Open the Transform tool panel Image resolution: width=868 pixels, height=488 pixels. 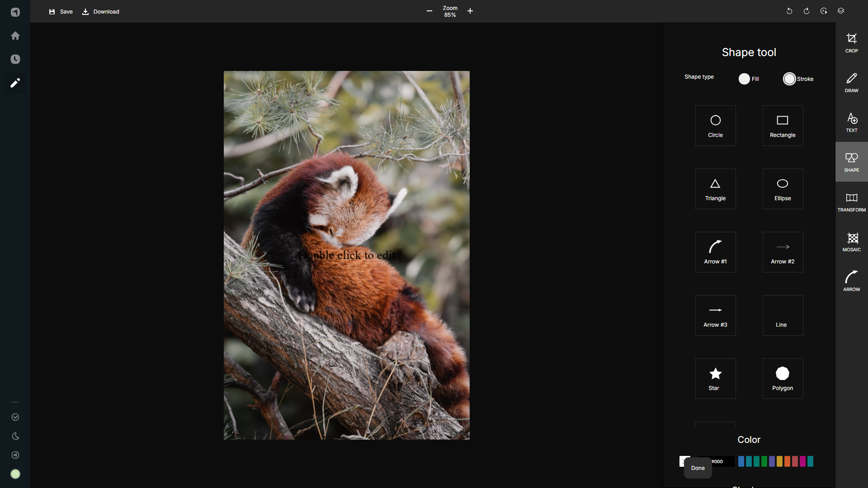tap(851, 202)
